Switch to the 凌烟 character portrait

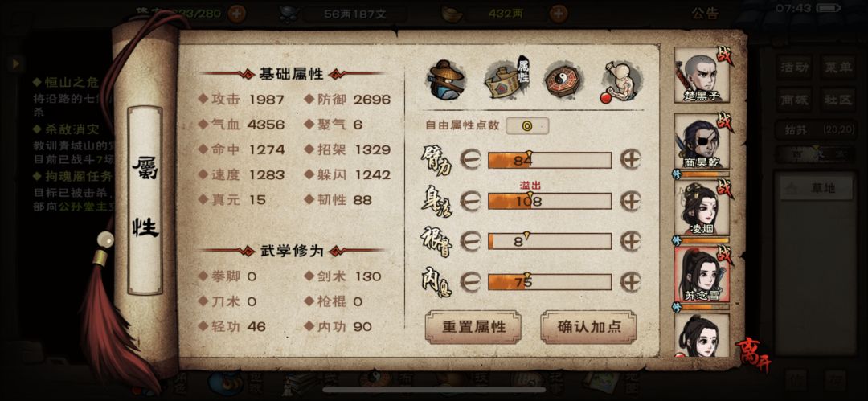pos(702,208)
